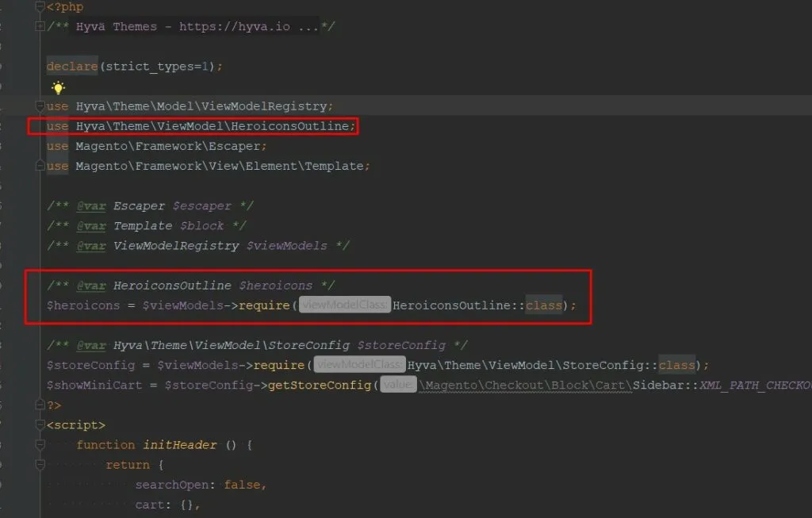Collapse the script tag fold marker
812x518 pixels.
pyautogui.click(x=40, y=425)
